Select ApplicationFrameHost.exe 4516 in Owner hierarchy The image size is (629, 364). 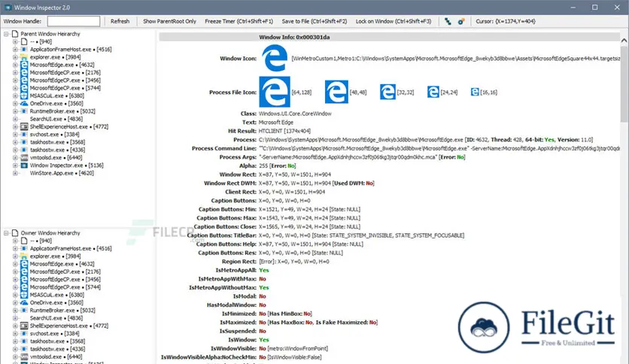pyautogui.click(x=71, y=248)
